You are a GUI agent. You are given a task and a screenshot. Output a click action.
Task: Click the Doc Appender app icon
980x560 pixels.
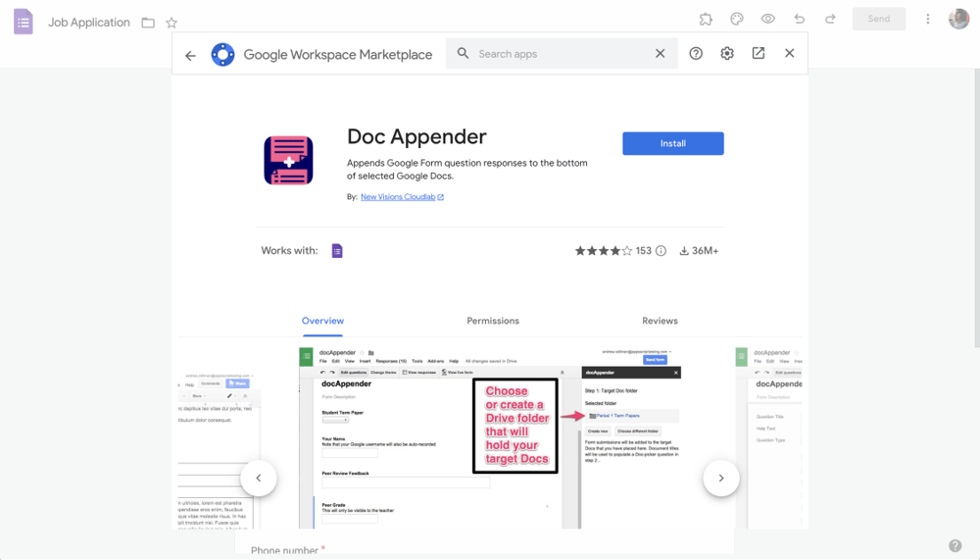(x=288, y=160)
